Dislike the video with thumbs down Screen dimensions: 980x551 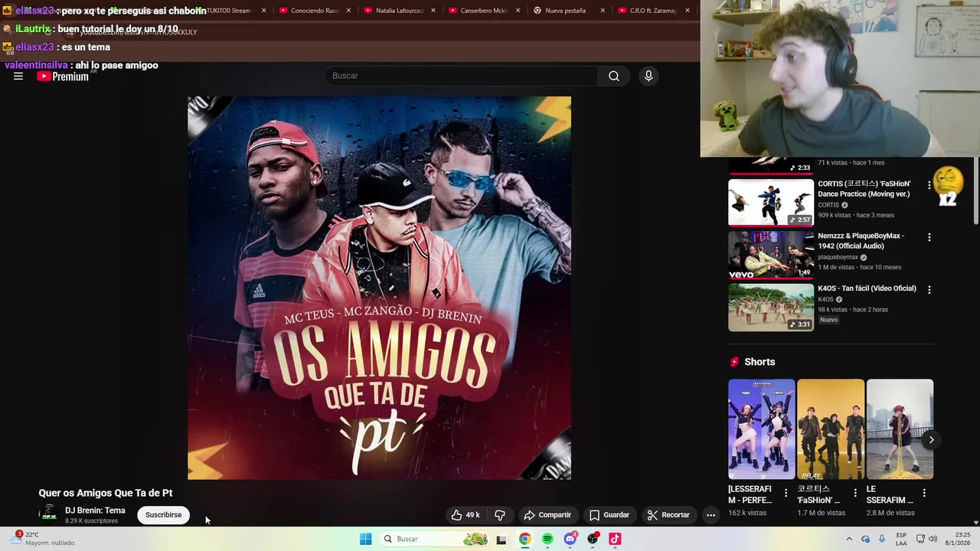pos(499,515)
